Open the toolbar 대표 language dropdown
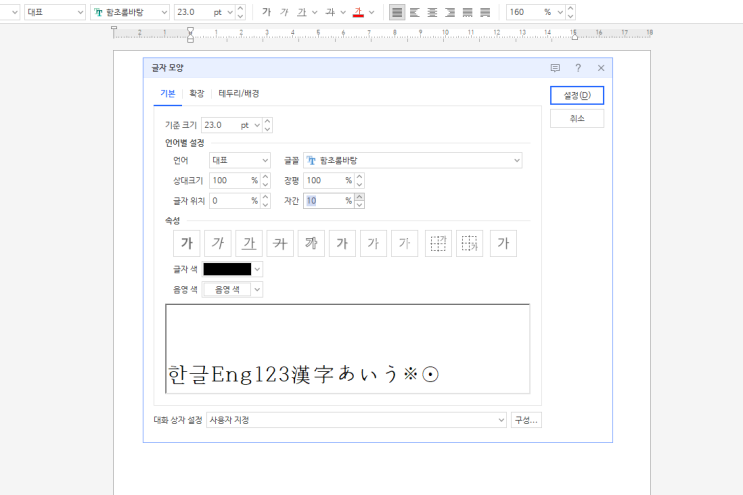The height and width of the screenshot is (495, 743). pyautogui.click(x=54, y=12)
